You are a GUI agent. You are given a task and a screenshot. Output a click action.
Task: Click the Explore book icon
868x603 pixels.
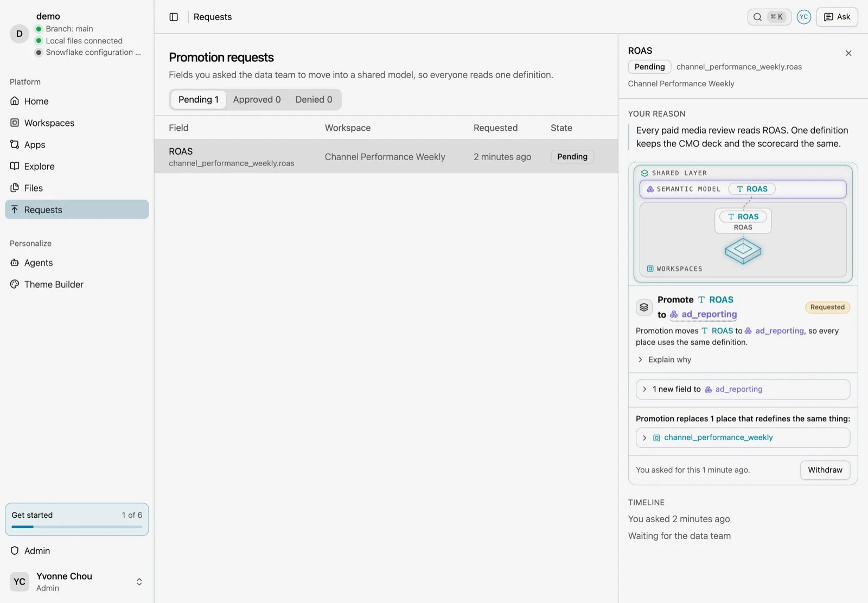(15, 166)
